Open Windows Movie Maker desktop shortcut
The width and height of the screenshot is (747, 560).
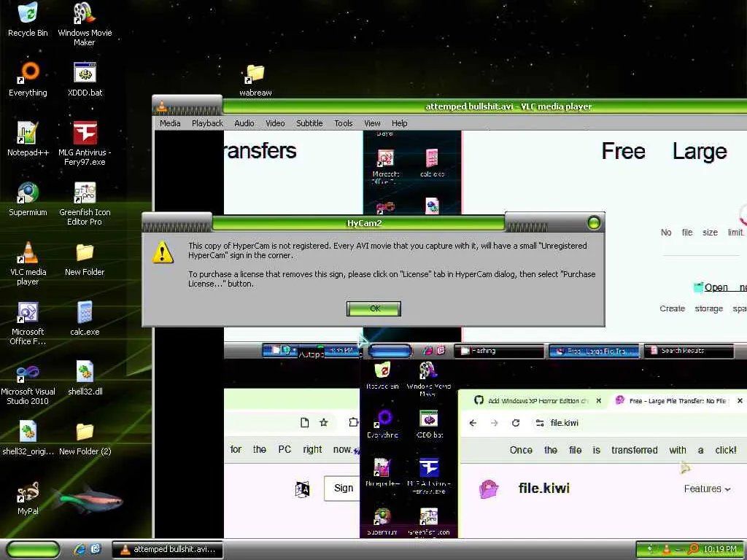[x=85, y=23]
